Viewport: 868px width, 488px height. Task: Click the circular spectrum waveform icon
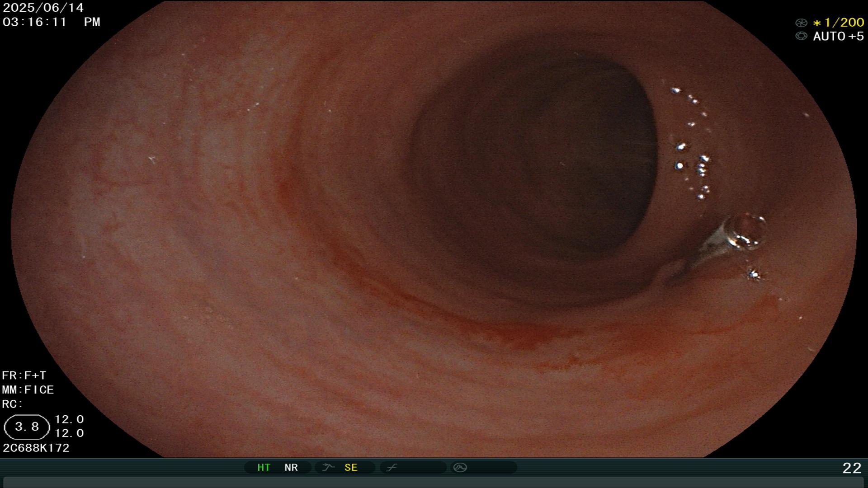(x=460, y=467)
